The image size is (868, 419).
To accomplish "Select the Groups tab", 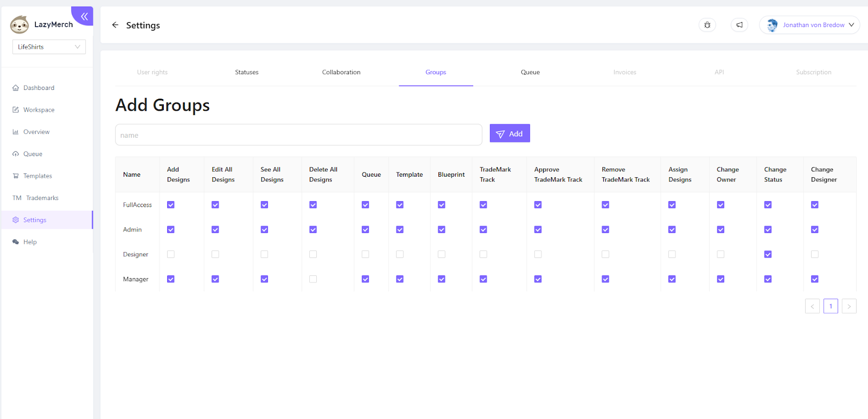I will (436, 72).
